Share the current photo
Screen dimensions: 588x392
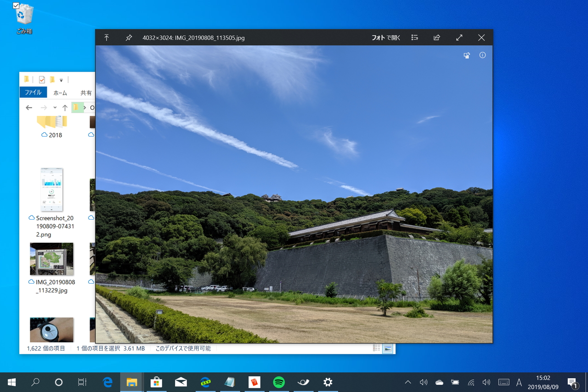[436, 37]
